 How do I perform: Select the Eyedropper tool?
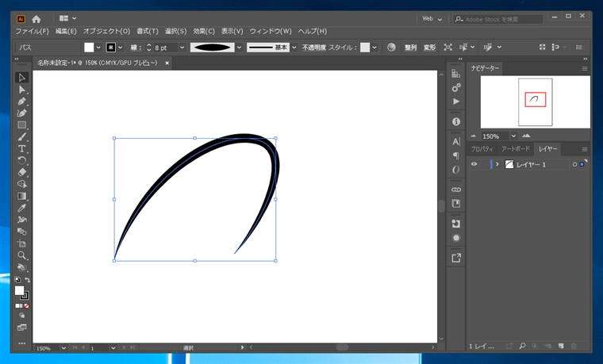click(x=21, y=208)
